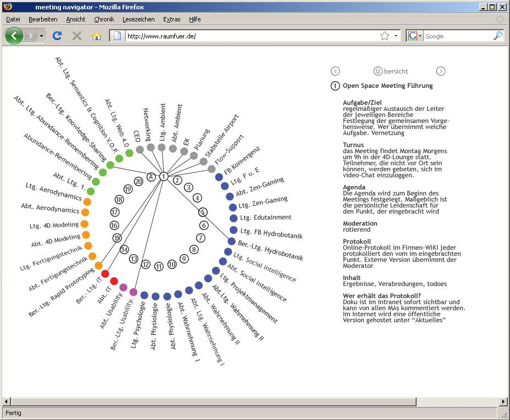Click the green Abt. Ltg. Web 4.0 dot

point(129,153)
